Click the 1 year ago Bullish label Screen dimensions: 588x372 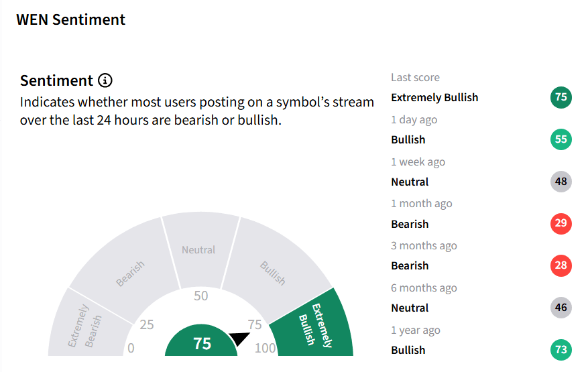pyautogui.click(x=408, y=350)
